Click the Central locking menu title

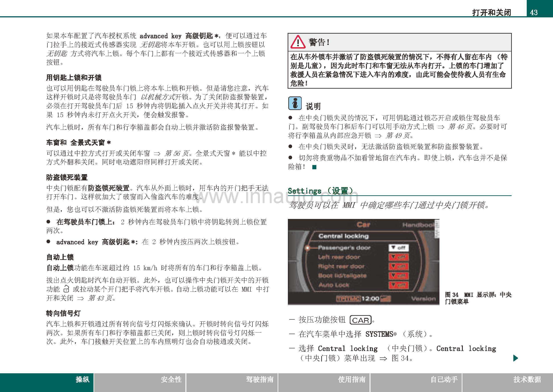pos(344,236)
